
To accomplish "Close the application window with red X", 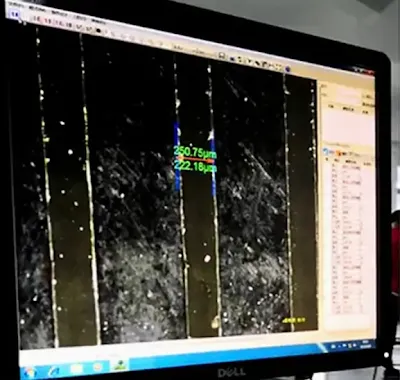I will [368, 73].
